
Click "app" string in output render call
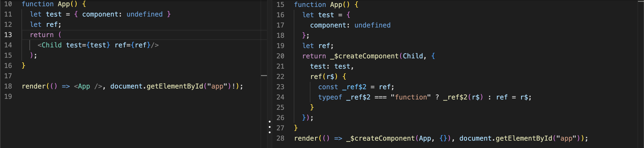click(x=566, y=138)
